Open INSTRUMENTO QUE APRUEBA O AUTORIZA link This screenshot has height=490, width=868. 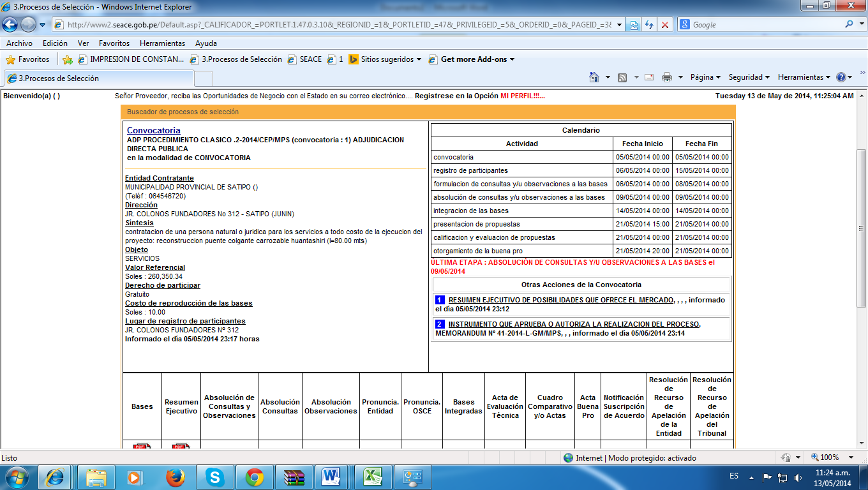(x=574, y=324)
